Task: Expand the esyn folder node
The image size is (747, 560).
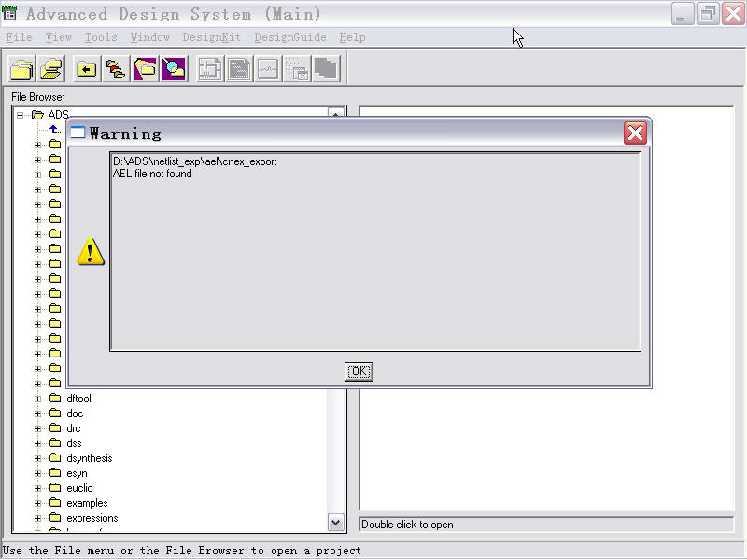Action: 37,473
